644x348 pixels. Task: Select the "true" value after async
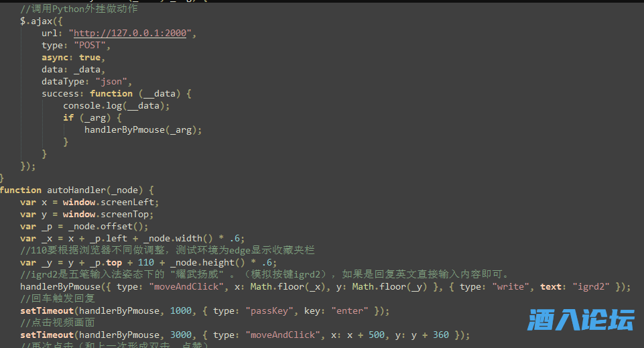tap(90, 58)
